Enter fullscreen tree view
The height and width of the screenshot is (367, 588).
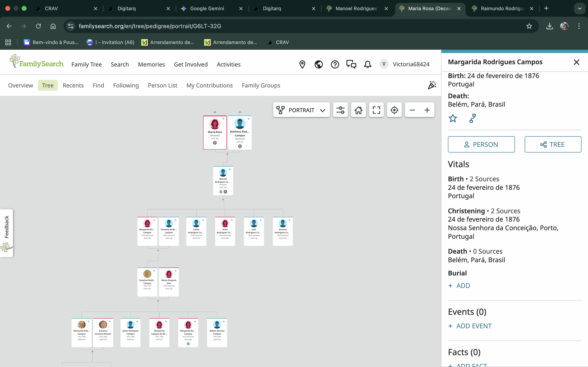click(x=376, y=110)
